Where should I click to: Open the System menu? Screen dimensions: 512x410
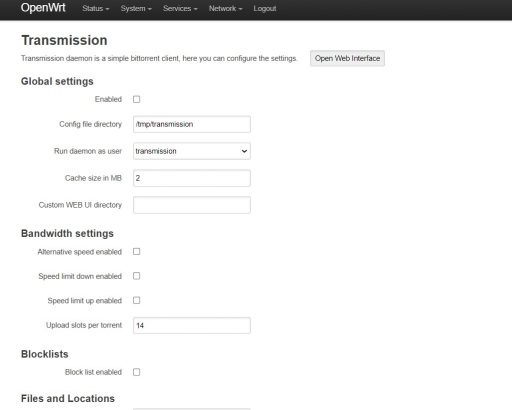click(136, 9)
